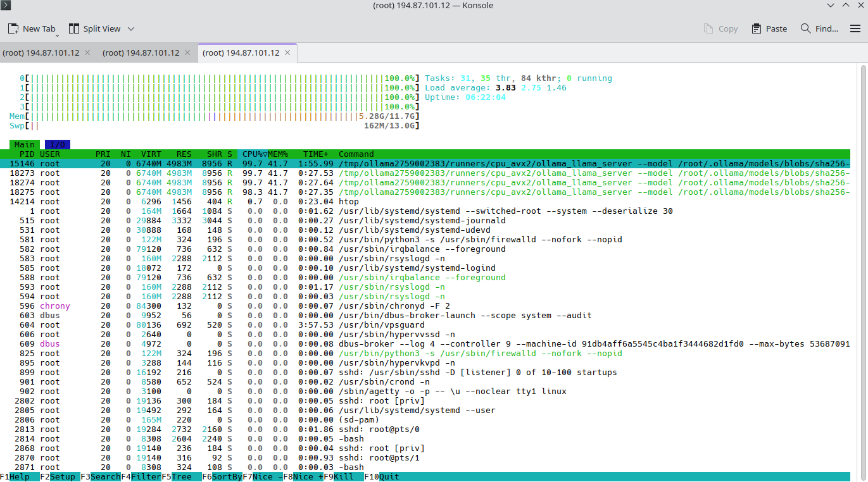Select the htop I/O tab
The width and height of the screenshot is (868, 482).
(x=57, y=145)
